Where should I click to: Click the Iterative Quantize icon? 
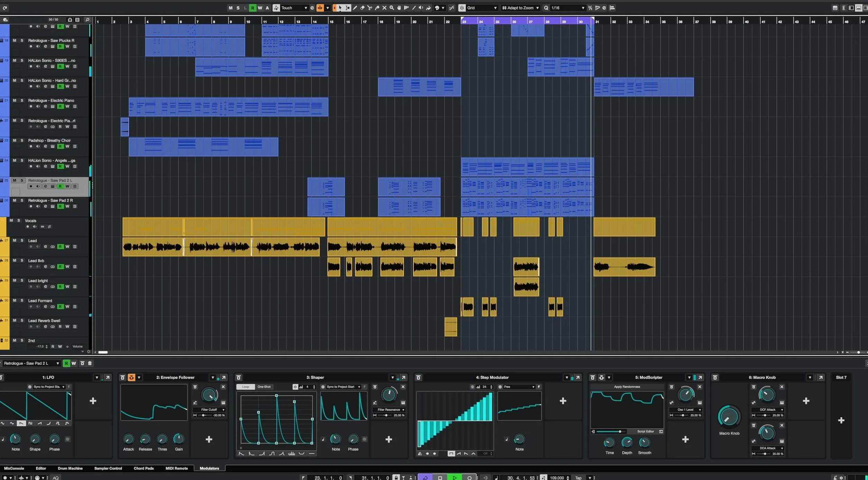click(590, 8)
